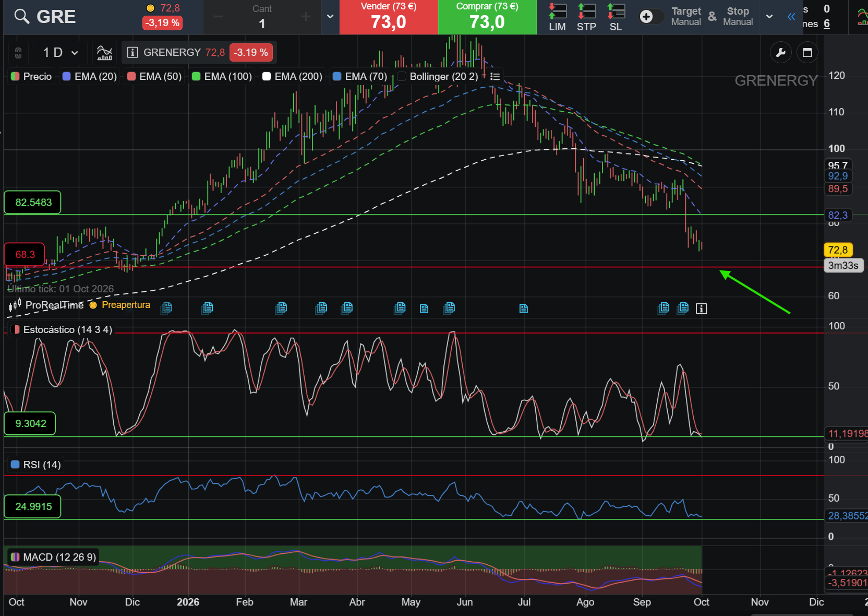Decrease quantity with the minus button

(x=218, y=17)
